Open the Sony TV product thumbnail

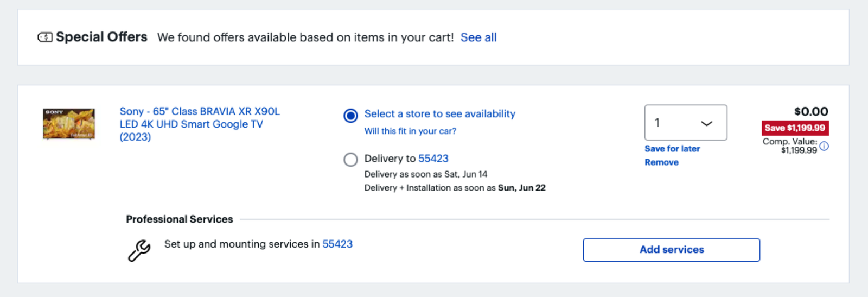tap(69, 124)
